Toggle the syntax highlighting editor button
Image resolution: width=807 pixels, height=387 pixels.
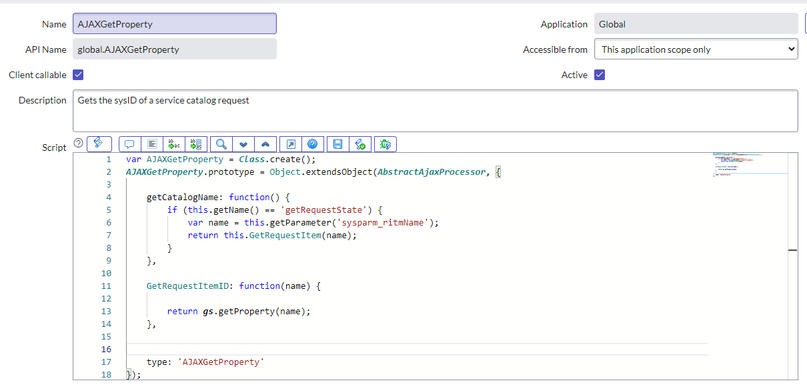click(x=99, y=144)
